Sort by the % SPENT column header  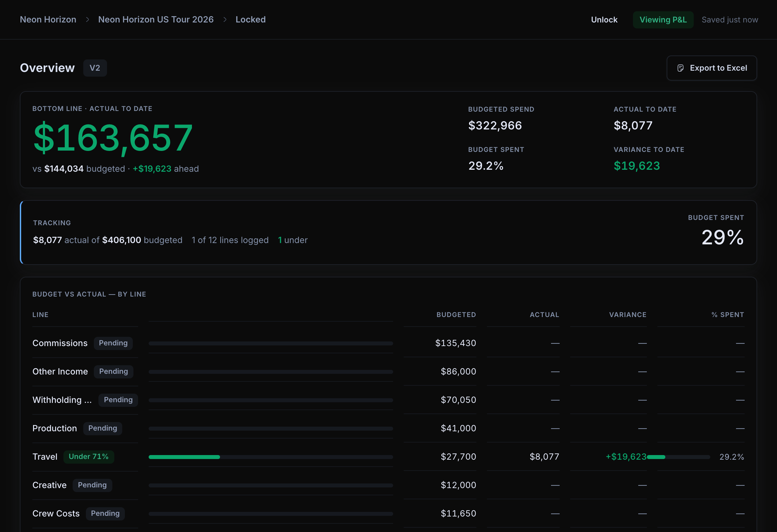point(727,315)
